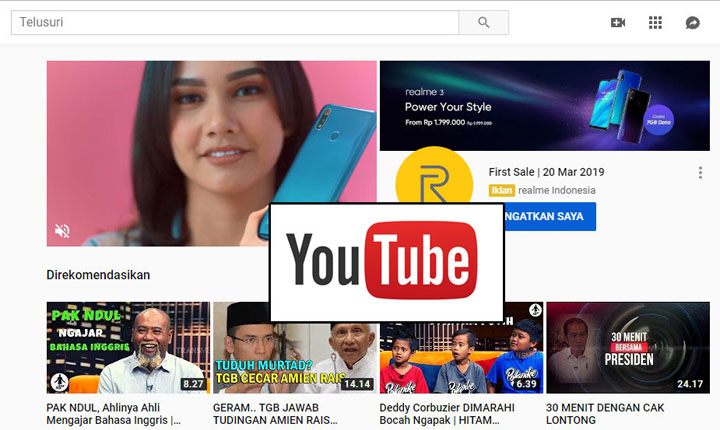Open the create video camera icon

[x=618, y=23]
